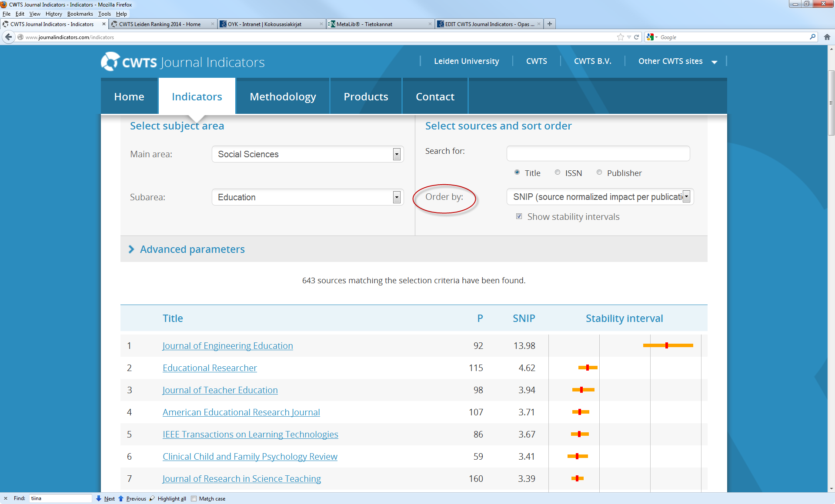Open the Methodology navigation tab

(x=283, y=96)
